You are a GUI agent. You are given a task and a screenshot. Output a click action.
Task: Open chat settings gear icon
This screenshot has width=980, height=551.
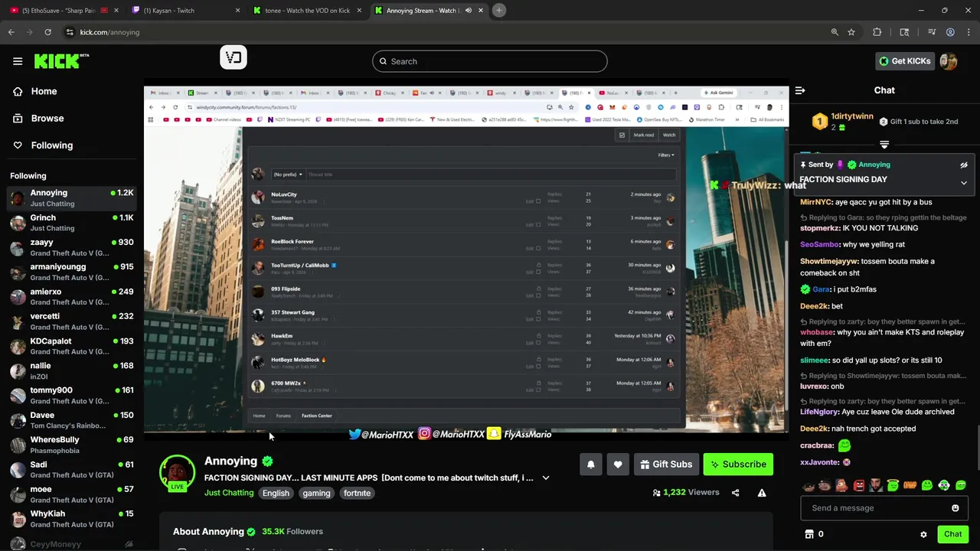coord(923,534)
